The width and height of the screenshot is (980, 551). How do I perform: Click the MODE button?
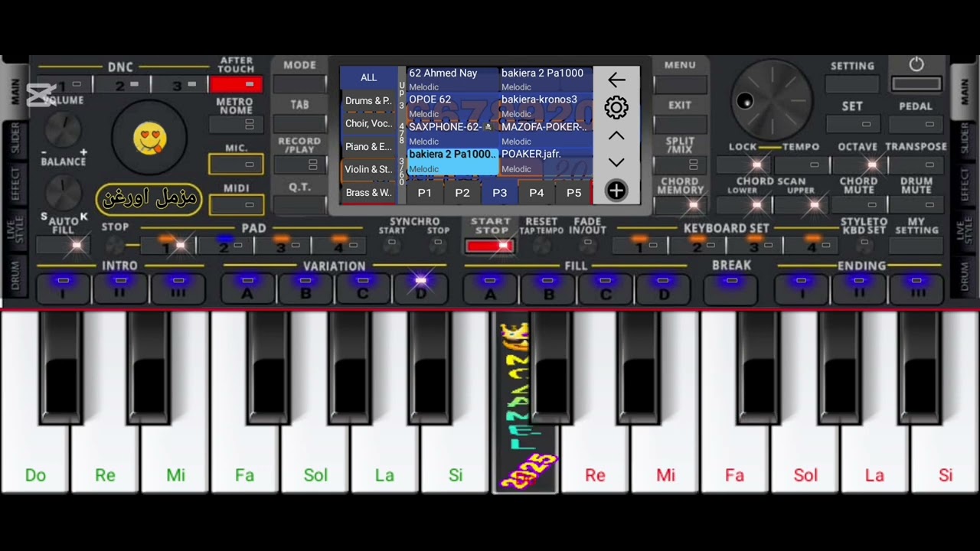299,83
